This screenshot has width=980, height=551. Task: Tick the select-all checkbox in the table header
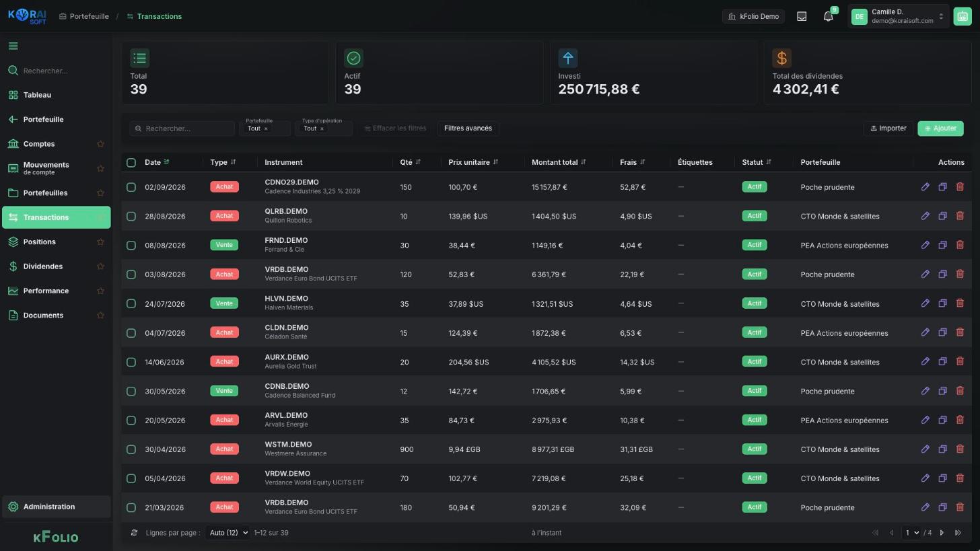point(131,162)
